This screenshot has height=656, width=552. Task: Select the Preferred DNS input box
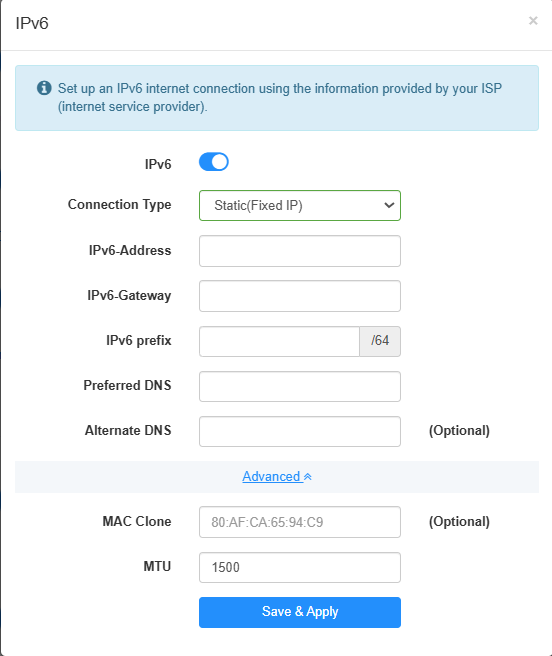[300, 387]
